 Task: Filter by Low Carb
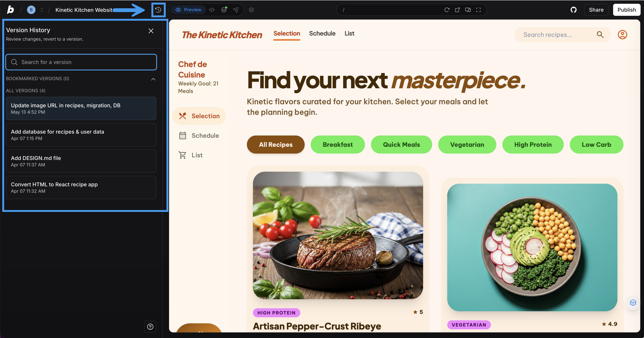tap(597, 144)
